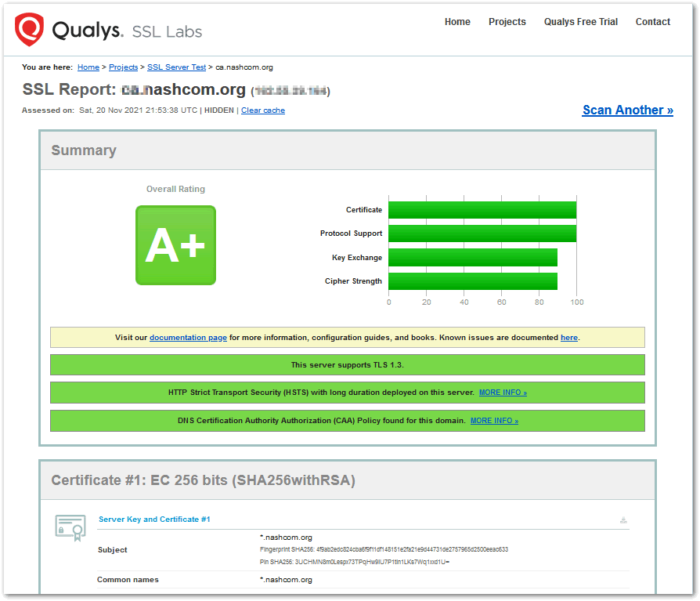Viewport: 700px width, 601px height.
Task: Click the download icon for Certificate #1
Action: pos(623,520)
